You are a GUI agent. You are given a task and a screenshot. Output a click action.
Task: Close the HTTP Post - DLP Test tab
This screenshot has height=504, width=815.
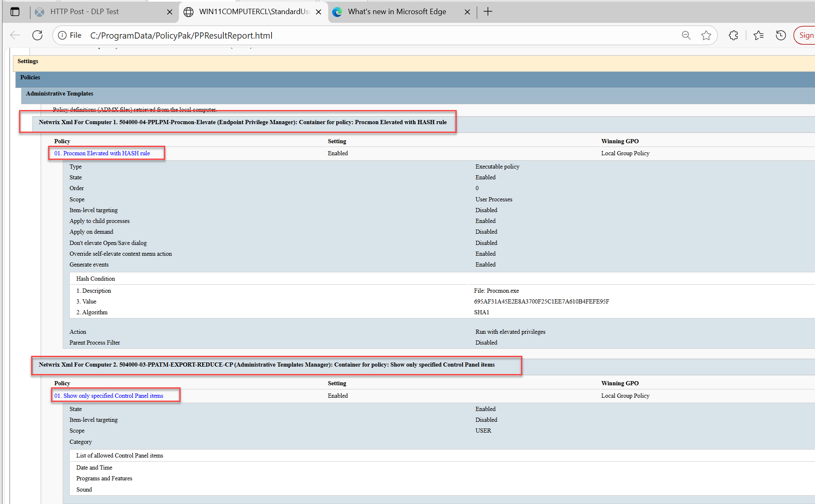(x=169, y=12)
